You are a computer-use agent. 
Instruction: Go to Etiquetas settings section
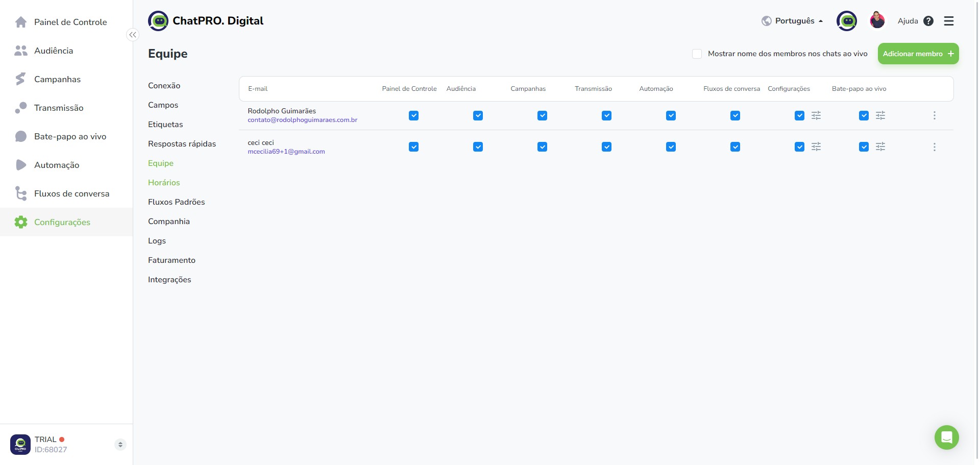[165, 125]
